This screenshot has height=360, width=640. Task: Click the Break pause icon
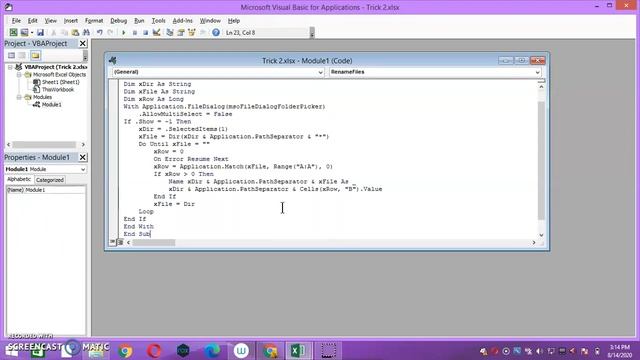pyautogui.click(x=134, y=32)
